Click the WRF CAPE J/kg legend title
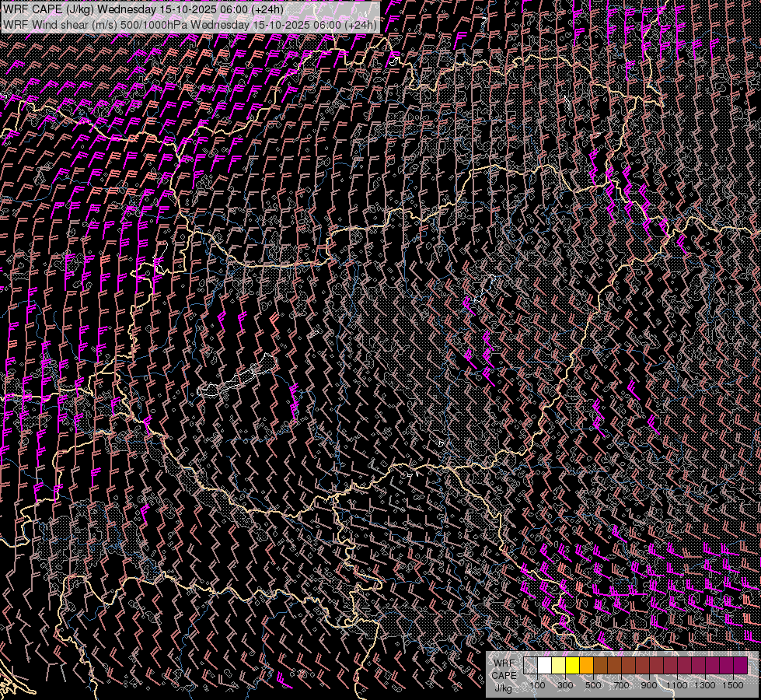Viewport: 761px width, 700px height. pyautogui.click(x=504, y=675)
